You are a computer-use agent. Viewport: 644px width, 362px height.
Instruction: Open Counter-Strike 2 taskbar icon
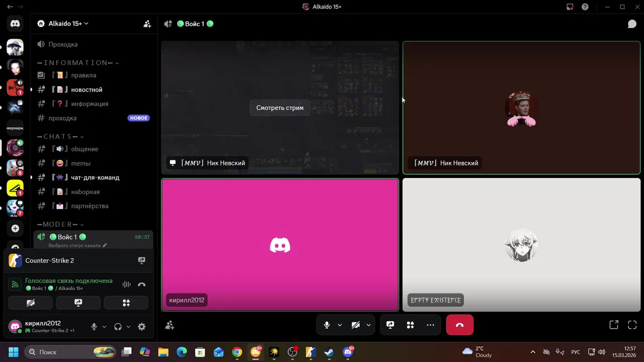tap(310, 352)
